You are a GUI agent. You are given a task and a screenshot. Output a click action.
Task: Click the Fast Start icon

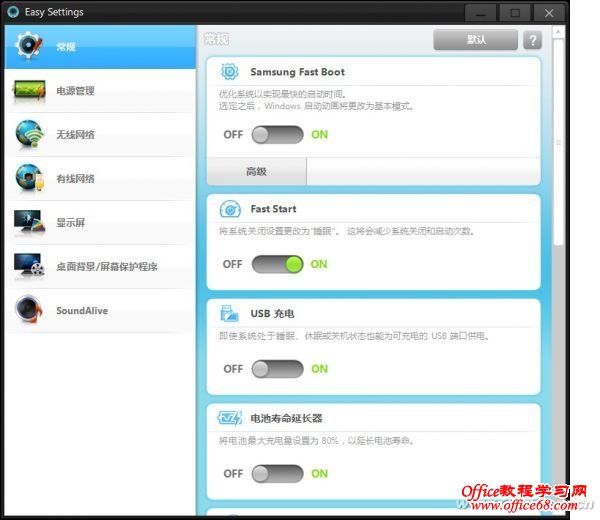pyautogui.click(x=230, y=209)
